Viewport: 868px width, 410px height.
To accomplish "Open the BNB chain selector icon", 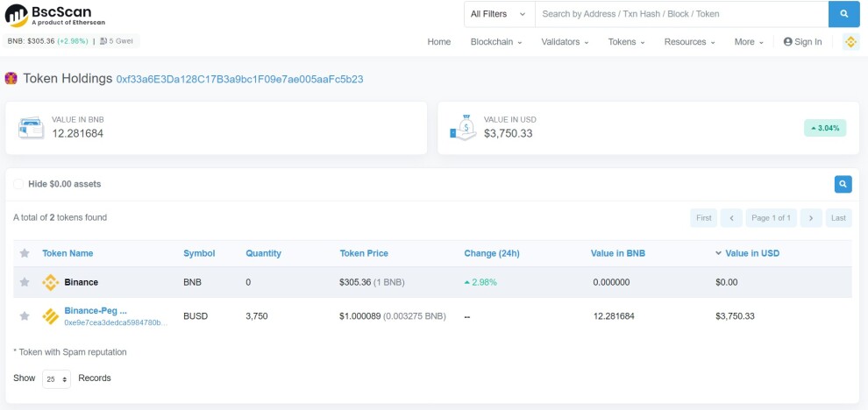I will pyautogui.click(x=850, y=41).
